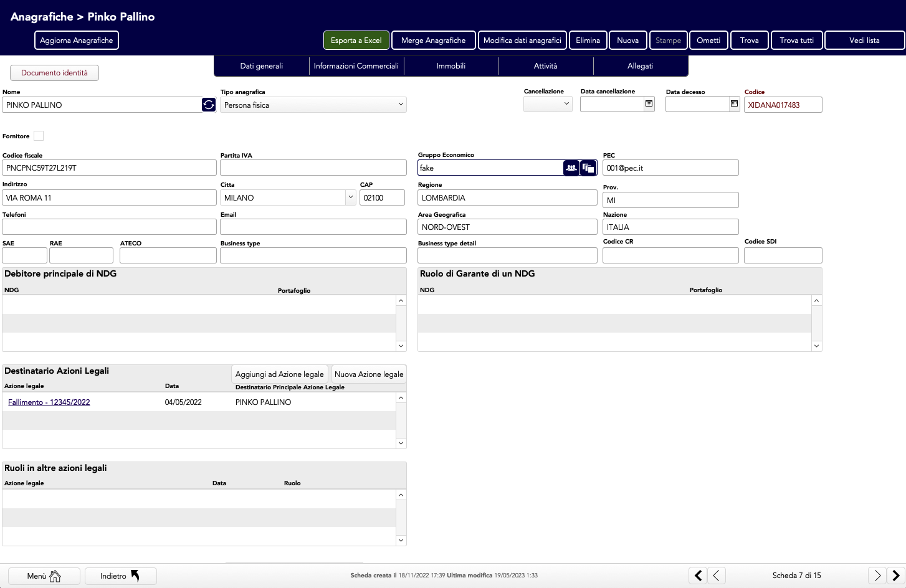Switch to the Informazioni Commerciali tab
Viewport: 906px width, 588px height.
(356, 66)
